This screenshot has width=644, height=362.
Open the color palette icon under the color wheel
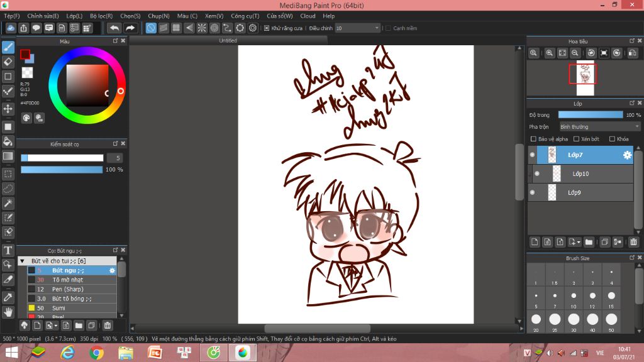[x=26, y=118]
